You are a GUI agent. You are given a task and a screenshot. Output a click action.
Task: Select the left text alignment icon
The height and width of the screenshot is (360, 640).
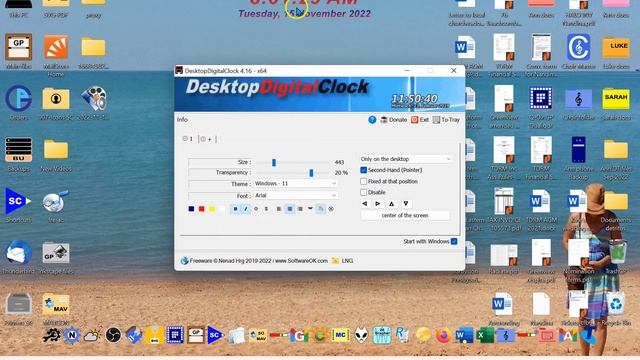279,209
